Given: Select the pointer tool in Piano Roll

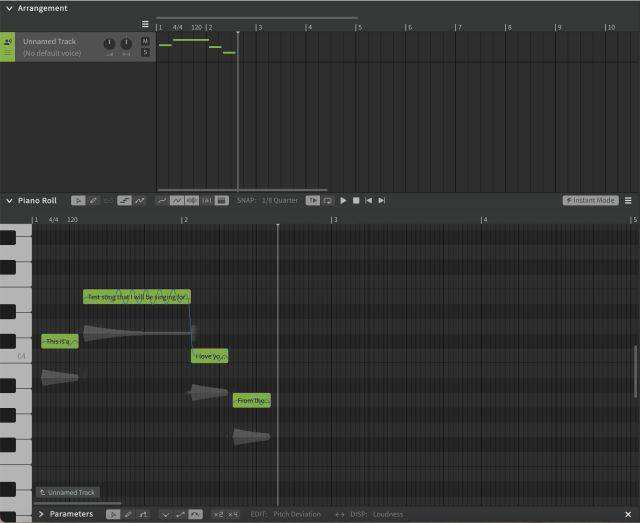Looking at the screenshot, I should [x=78, y=200].
